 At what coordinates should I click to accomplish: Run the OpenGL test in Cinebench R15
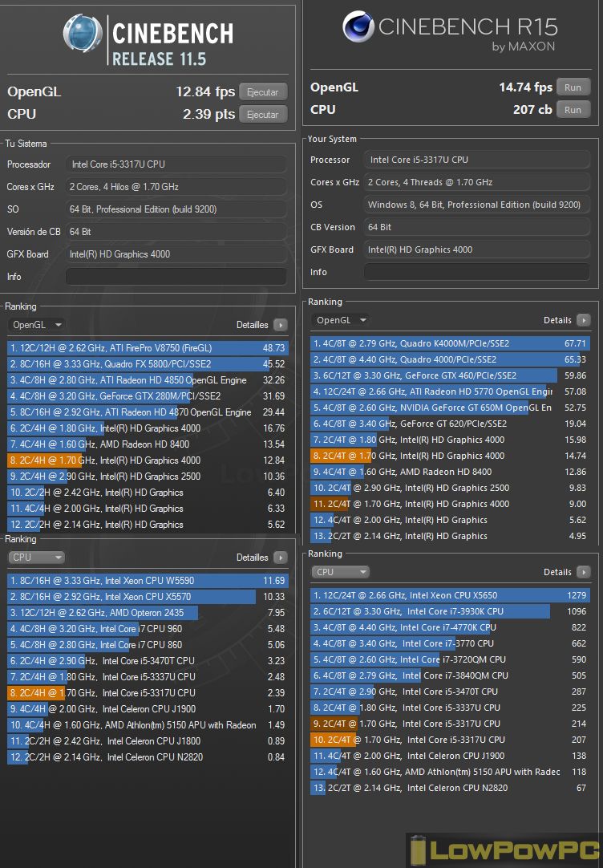pos(573,87)
